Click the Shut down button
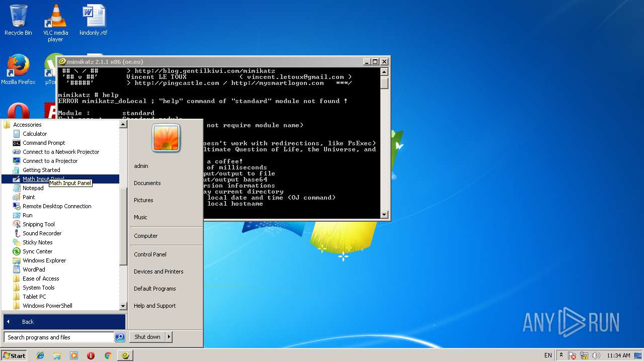This screenshot has height=362, width=644. tap(147, 337)
